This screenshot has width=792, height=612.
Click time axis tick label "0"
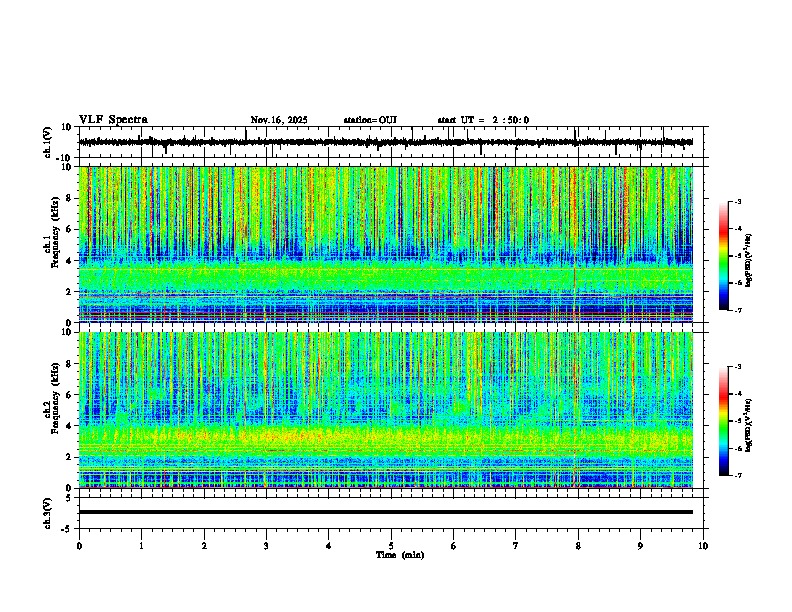click(x=79, y=546)
